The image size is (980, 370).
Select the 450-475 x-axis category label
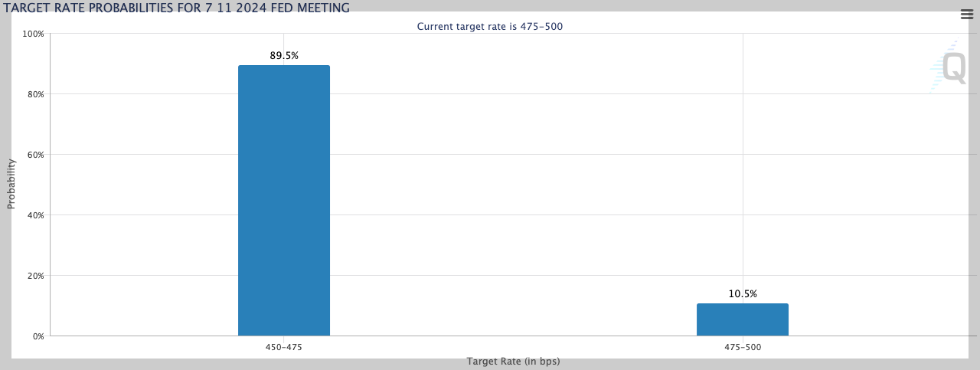tap(284, 347)
